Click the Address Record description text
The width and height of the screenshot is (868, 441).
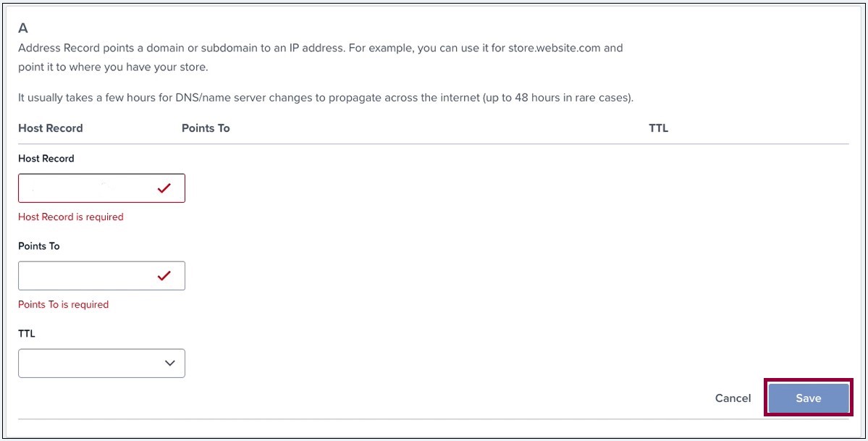click(x=321, y=58)
